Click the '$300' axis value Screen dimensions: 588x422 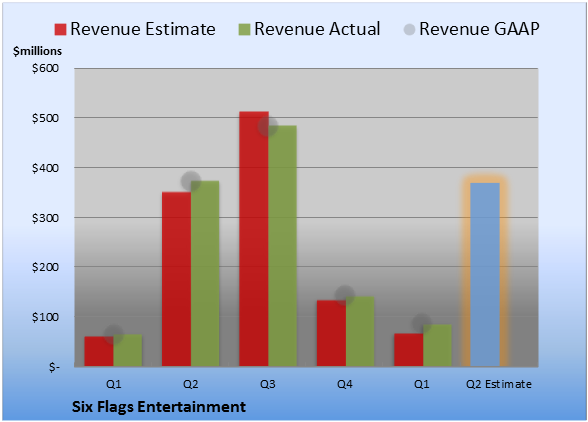tap(45, 218)
